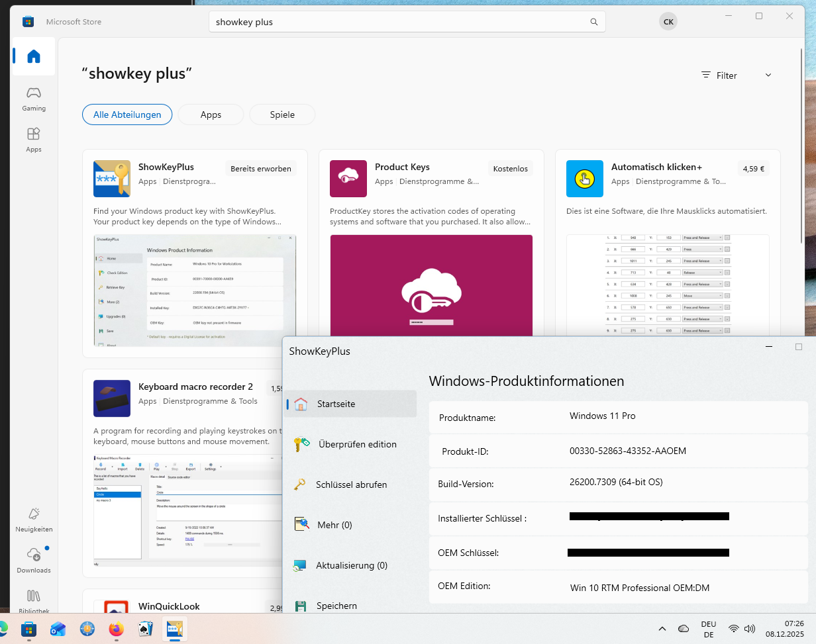Click the Microsoft Store taskbar icon
This screenshot has height=644, width=816.
[28, 629]
